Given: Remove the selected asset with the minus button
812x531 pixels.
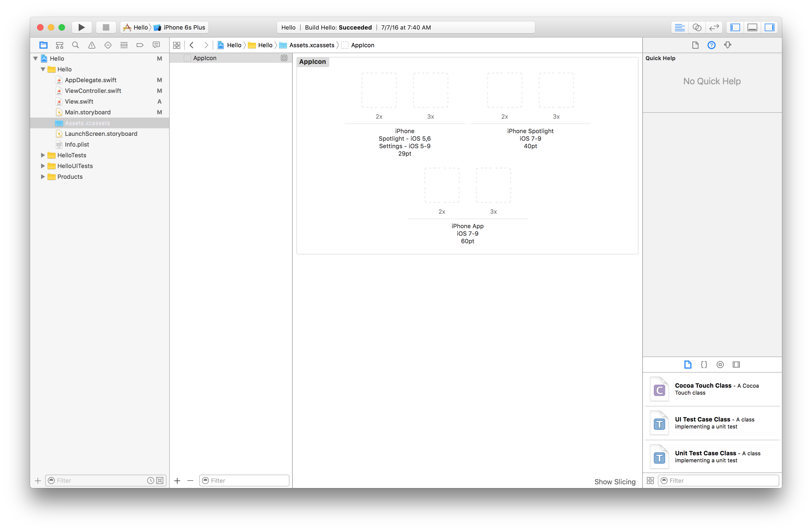Looking at the screenshot, I should point(190,481).
